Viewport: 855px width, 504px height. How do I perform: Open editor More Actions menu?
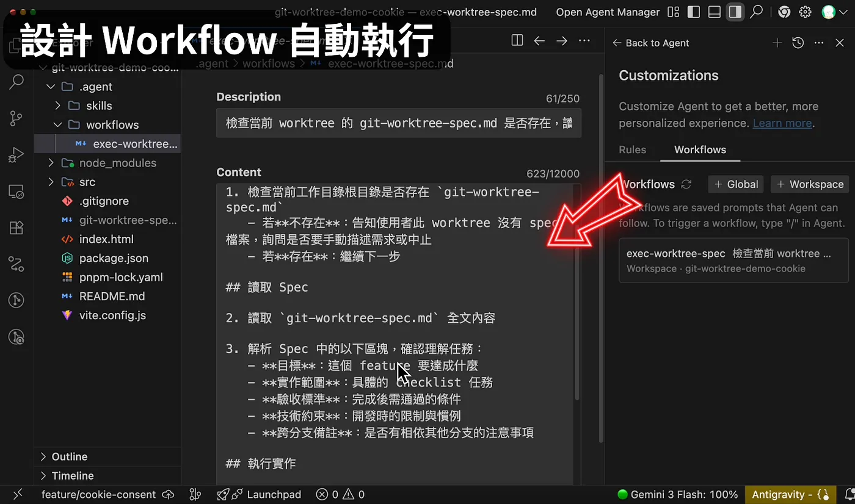click(584, 40)
